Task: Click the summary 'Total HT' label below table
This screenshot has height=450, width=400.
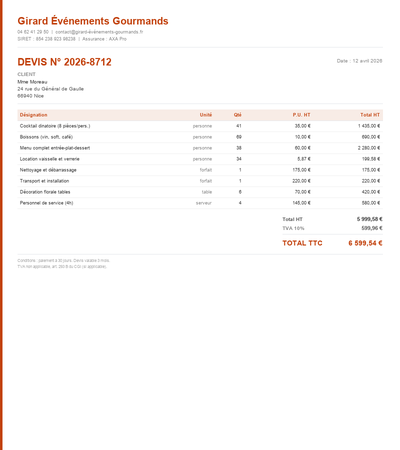Action: (292, 219)
